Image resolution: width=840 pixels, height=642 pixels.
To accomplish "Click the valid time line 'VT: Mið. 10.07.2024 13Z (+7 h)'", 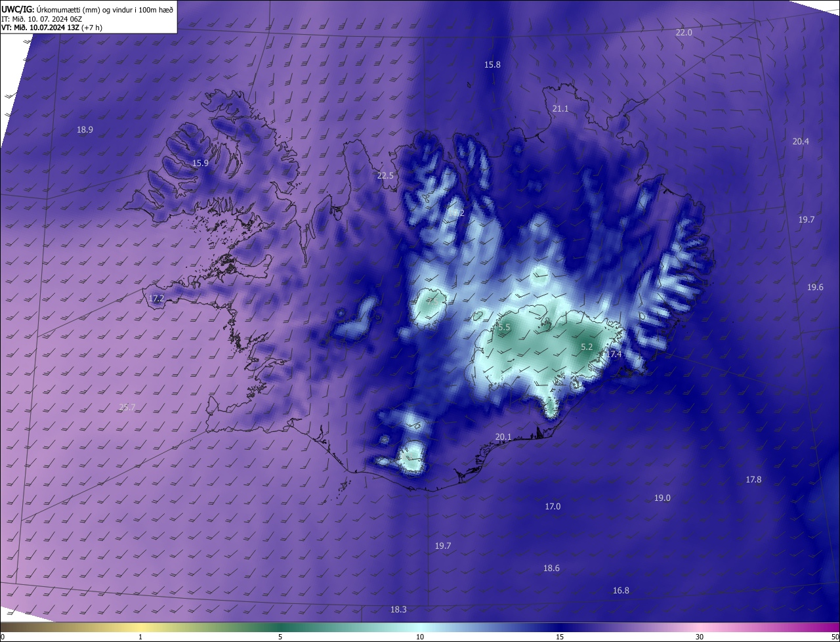I will coord(52,28).
